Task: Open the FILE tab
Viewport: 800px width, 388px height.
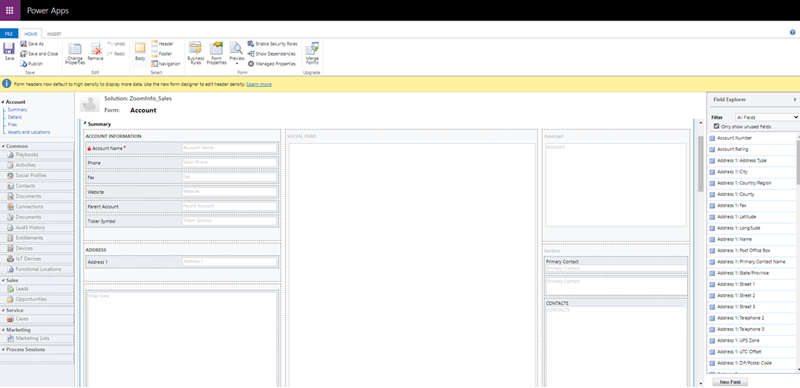Action: pyautogui.click(x=9, y=34)
